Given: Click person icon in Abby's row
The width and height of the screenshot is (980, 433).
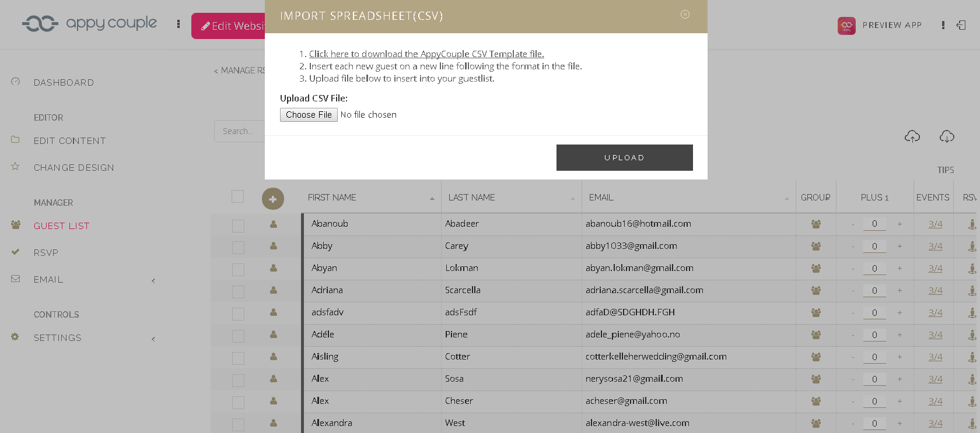Looking at the screenshot, I should pos(273,246).
